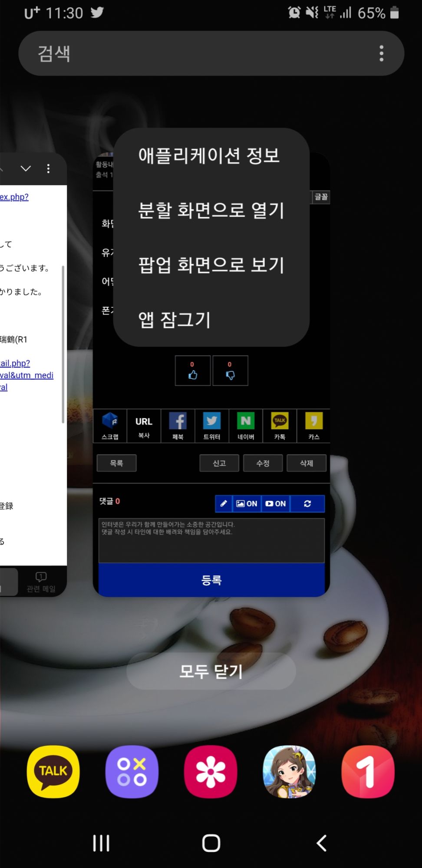Launch the red number one app

[368, 772]
